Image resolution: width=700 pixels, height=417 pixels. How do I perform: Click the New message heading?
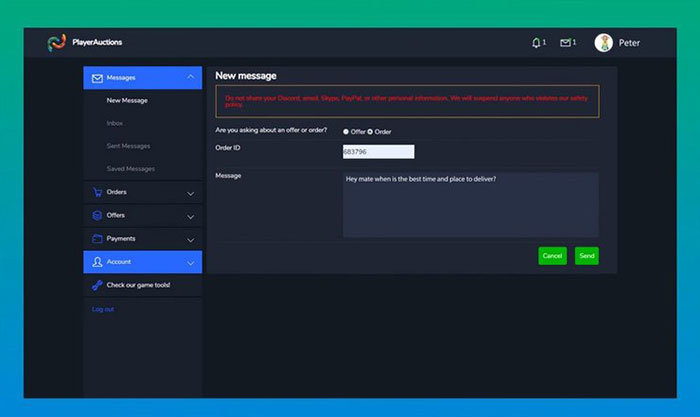point(246,76)
